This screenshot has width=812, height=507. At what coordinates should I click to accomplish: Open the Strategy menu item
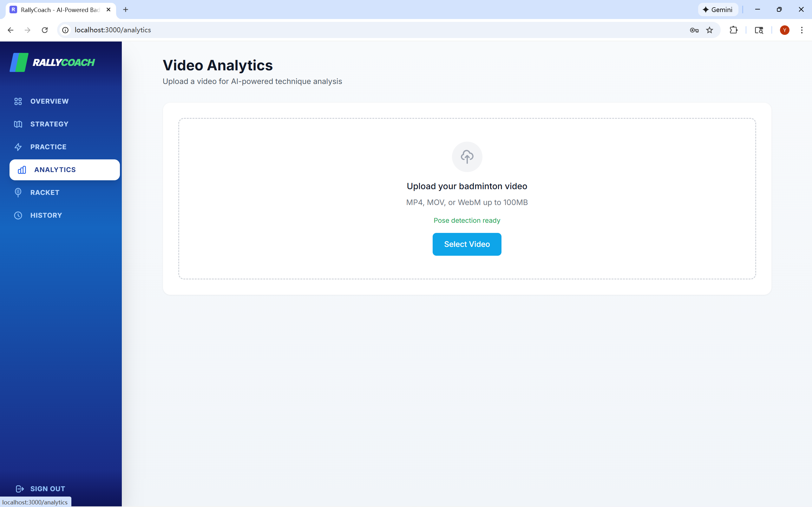pos(49,124)
